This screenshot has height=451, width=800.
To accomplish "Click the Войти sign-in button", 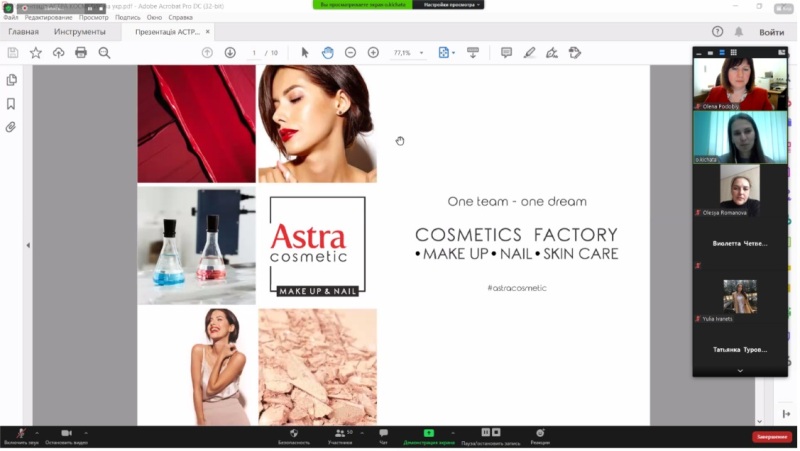I will click(771, 32).
